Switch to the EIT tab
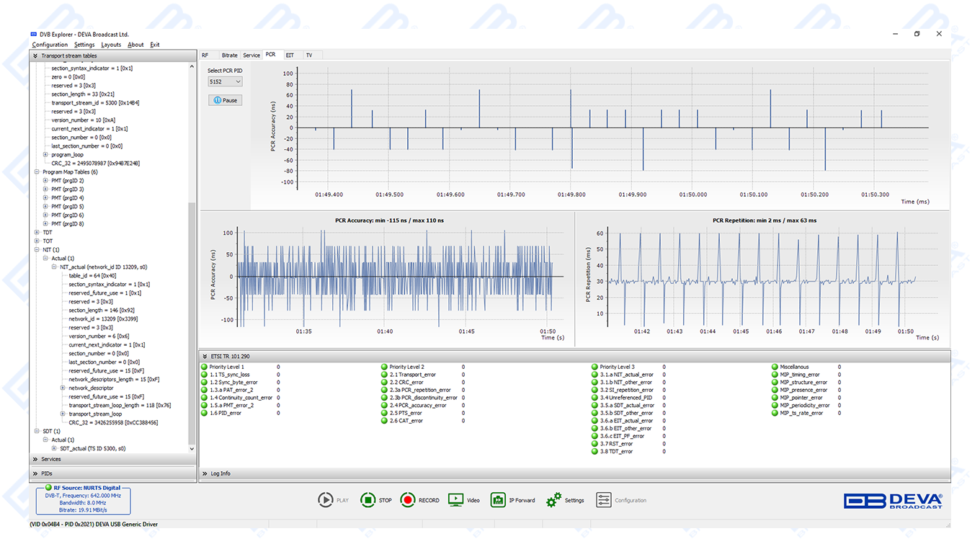Viewport: 980px width, 557px height. [290, 55]
